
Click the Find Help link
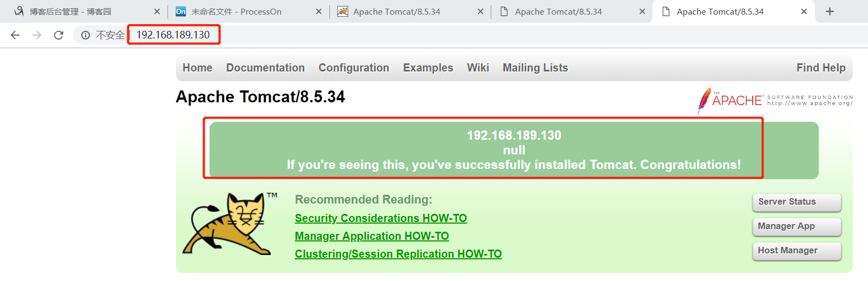point(820,68)
